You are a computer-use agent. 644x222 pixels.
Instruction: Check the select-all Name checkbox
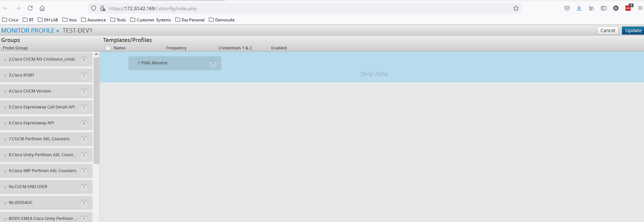click(108, 48)
